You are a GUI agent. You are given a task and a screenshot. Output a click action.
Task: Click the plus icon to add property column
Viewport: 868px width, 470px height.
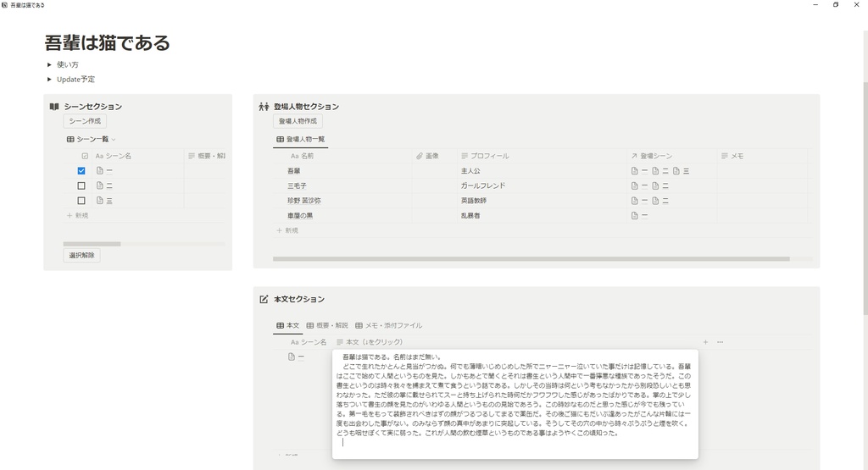coord(705,342)
